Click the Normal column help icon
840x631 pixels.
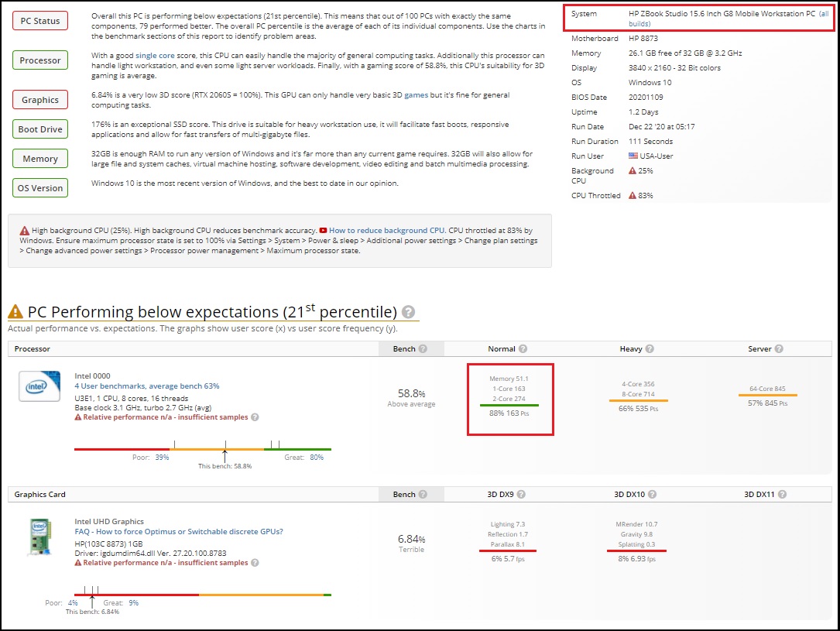(x=523, y=348)
